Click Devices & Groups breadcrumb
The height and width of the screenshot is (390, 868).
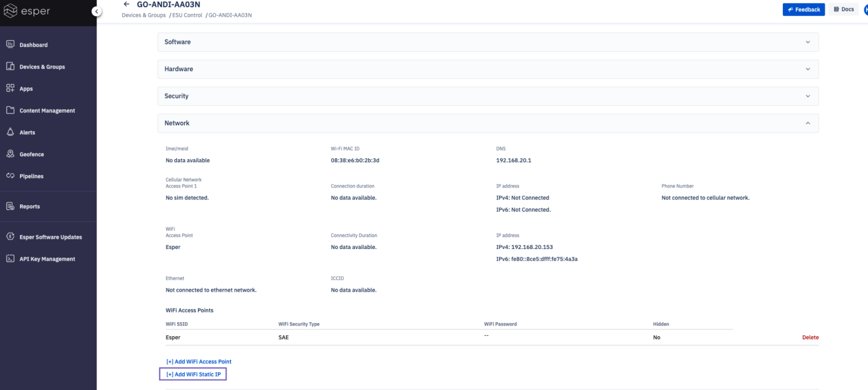pyautogui.click(x=144, y=15)
